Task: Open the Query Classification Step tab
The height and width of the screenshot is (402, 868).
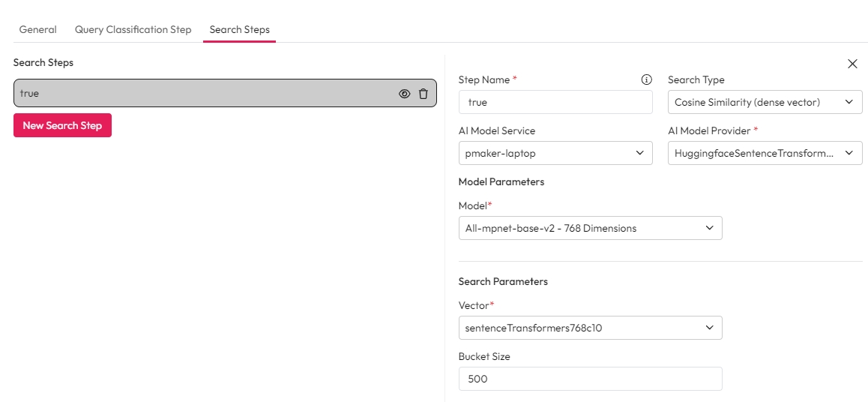Action: pos(133,30)
